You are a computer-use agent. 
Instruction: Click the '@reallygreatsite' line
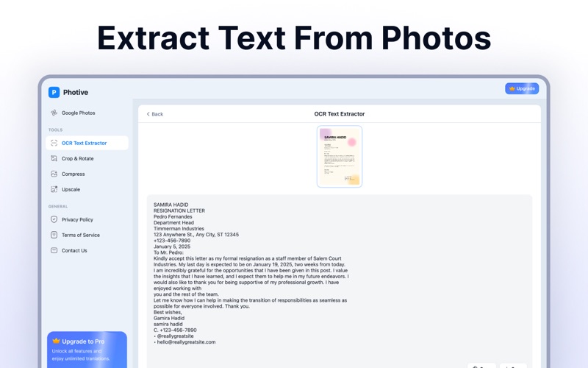point(173,336)
